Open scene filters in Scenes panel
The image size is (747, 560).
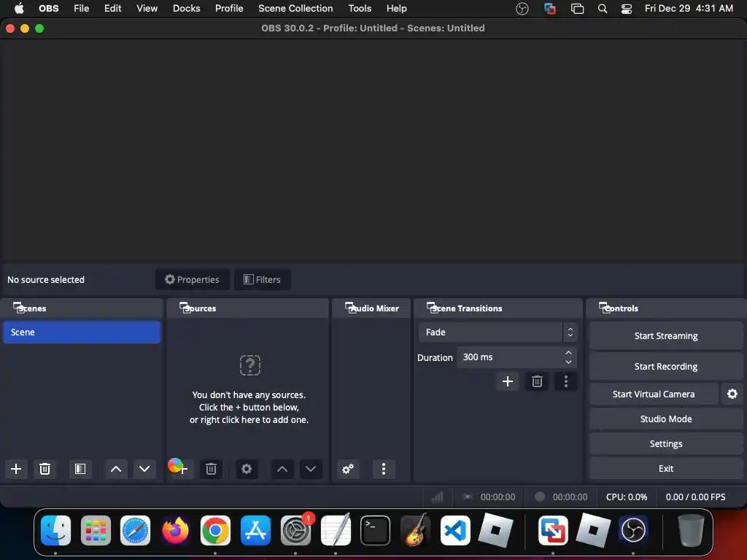tap(80, 469)
